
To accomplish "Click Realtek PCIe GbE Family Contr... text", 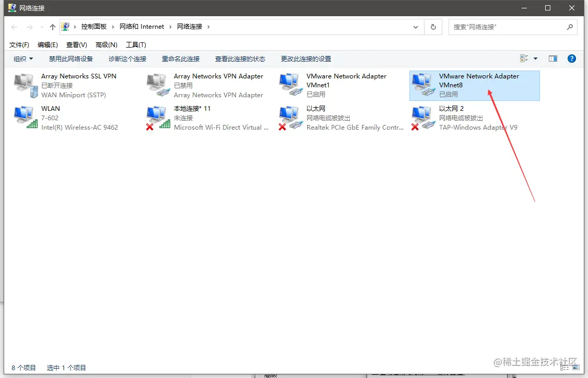I will coord(355,127).
